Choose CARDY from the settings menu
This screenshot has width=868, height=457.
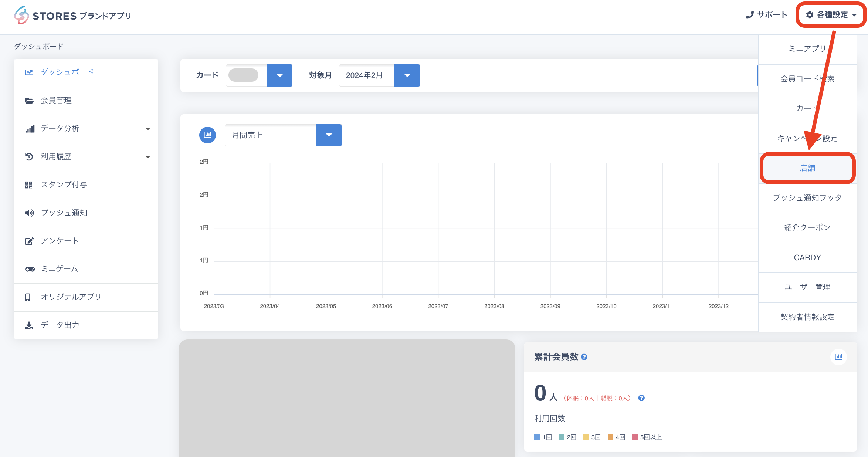[x=807, y=258]
